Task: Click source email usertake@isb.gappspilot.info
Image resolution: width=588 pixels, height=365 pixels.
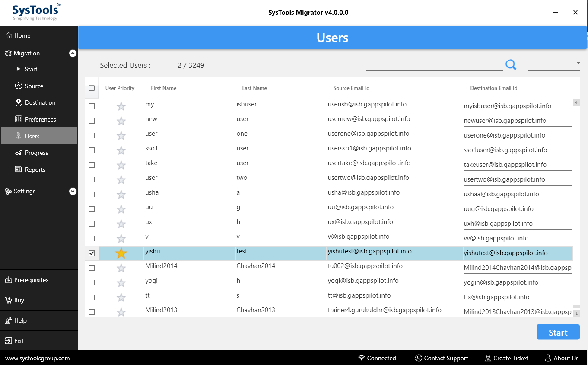Action: [x=369, y=163]
